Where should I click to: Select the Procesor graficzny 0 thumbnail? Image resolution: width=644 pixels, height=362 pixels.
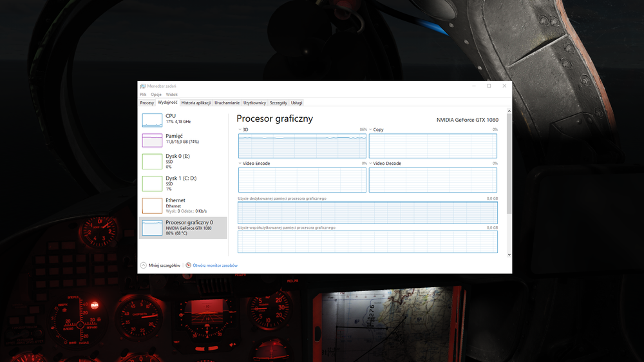[152, 228]
